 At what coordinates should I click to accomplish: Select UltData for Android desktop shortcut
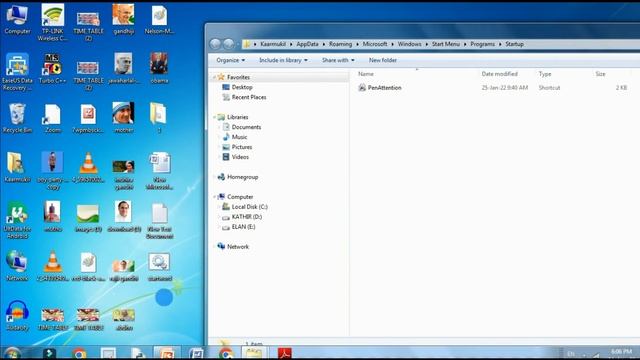pos(17,220)
